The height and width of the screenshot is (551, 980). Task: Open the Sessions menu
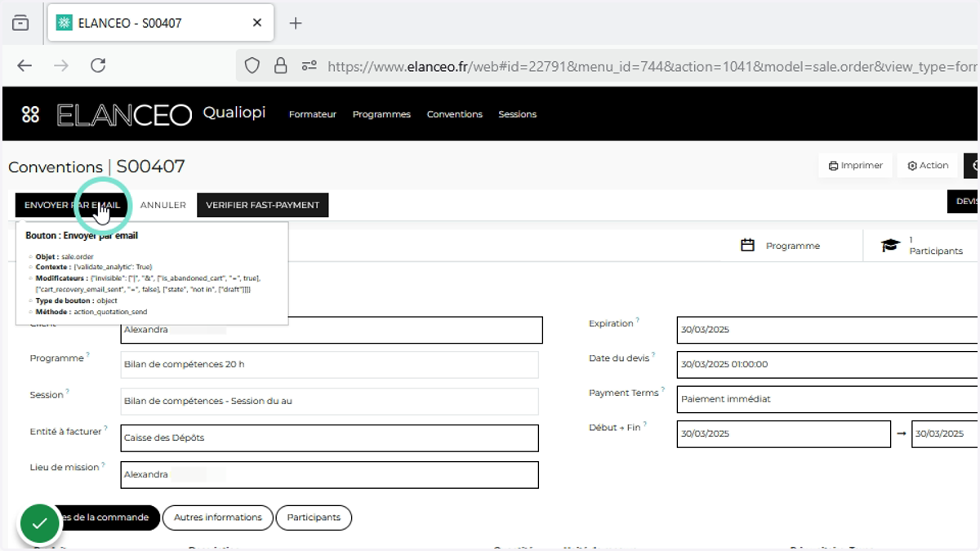(x=518, y=114)
